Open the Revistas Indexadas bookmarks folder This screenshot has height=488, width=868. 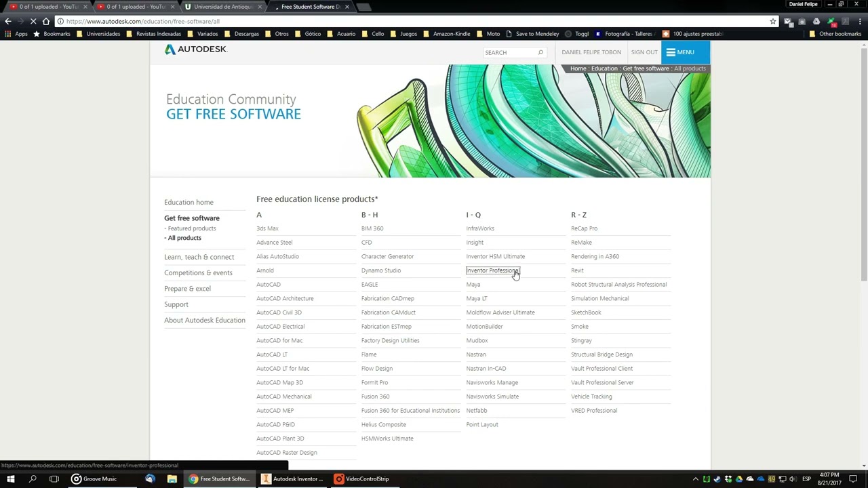point(153,34)
